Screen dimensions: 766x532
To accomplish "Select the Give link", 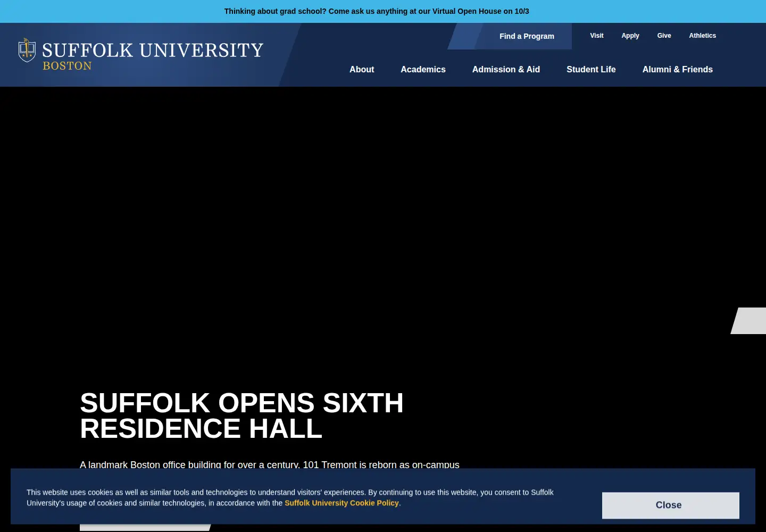I will (664, 36).
